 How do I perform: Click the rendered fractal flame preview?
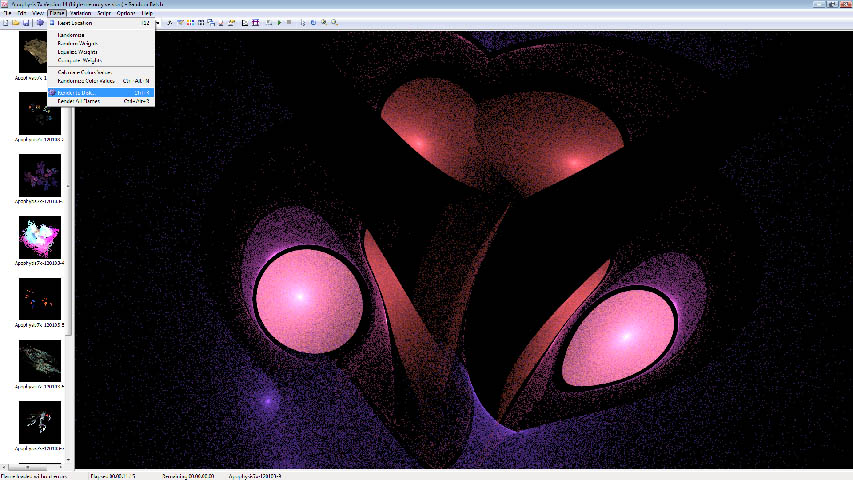463,249
